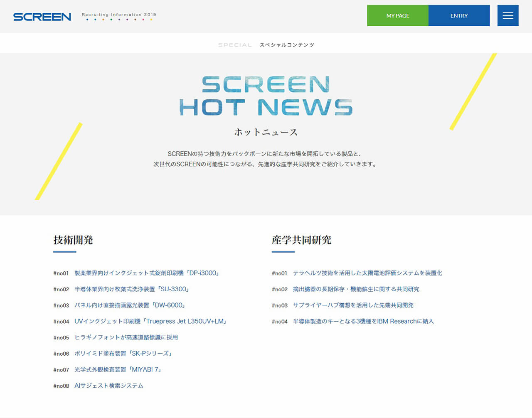532x418 pixels.
Task: Open the hamburger menu icon
Action: [x=508, y=15]
